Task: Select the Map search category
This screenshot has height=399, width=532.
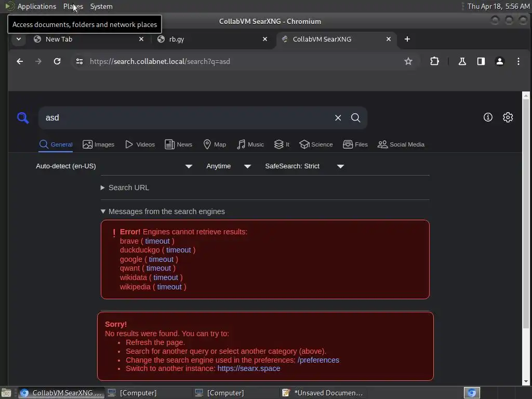Action: (215, 144)
